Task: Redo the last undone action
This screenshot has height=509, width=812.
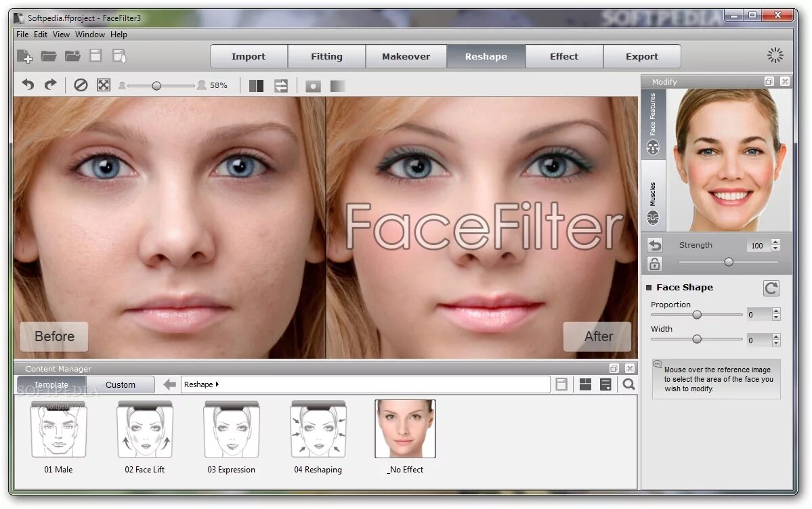Action: (x=50, y=85)
